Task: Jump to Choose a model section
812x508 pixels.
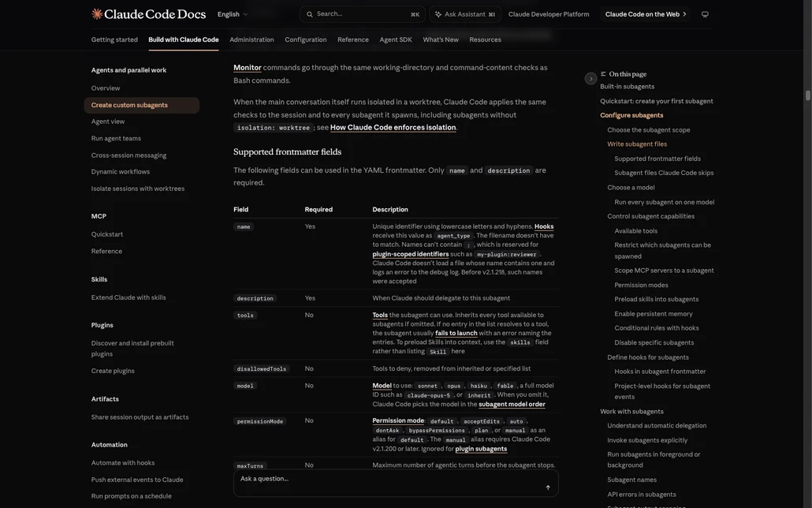Action: (631, 188)
